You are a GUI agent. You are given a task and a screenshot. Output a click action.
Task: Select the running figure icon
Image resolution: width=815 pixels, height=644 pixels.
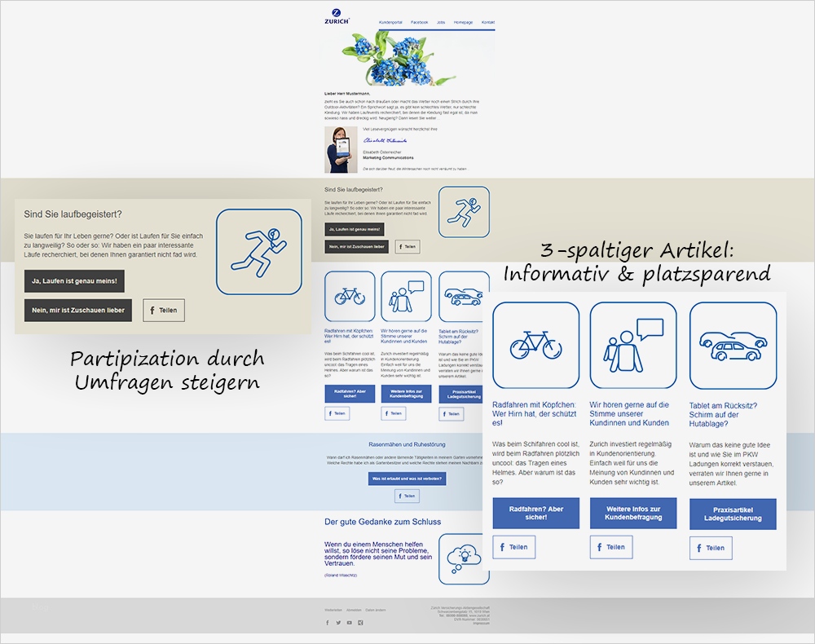[x=258, y=251]
